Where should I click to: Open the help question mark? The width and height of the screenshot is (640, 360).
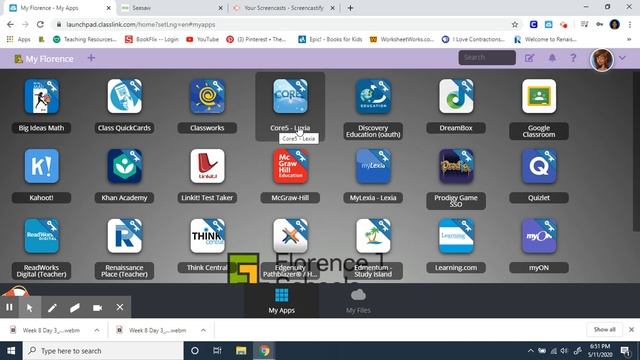573,58
